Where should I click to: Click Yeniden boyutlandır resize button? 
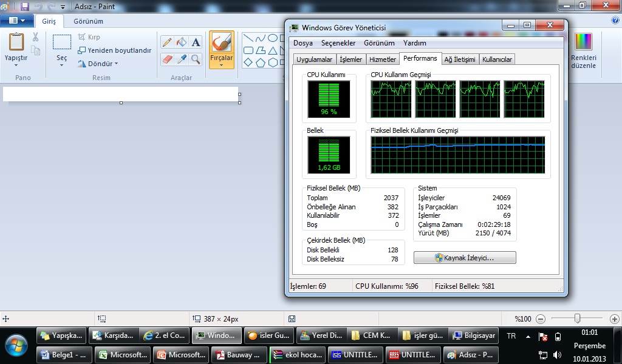[x=115, y=50]
